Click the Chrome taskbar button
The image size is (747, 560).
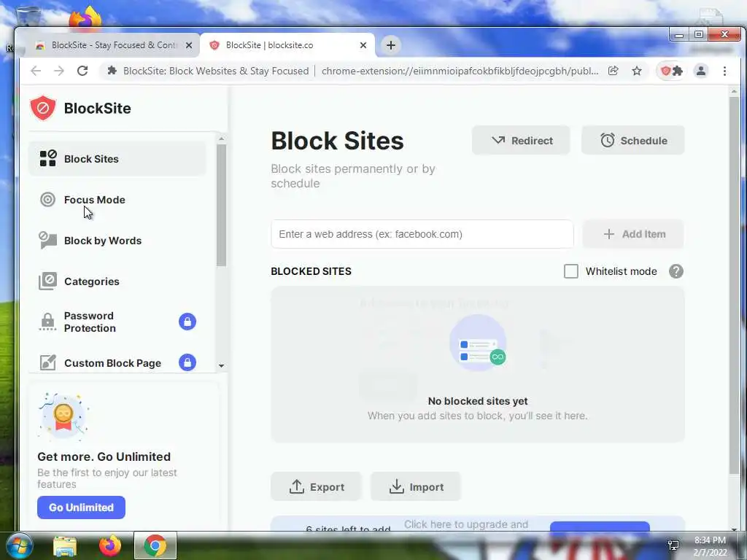[155, 545]
